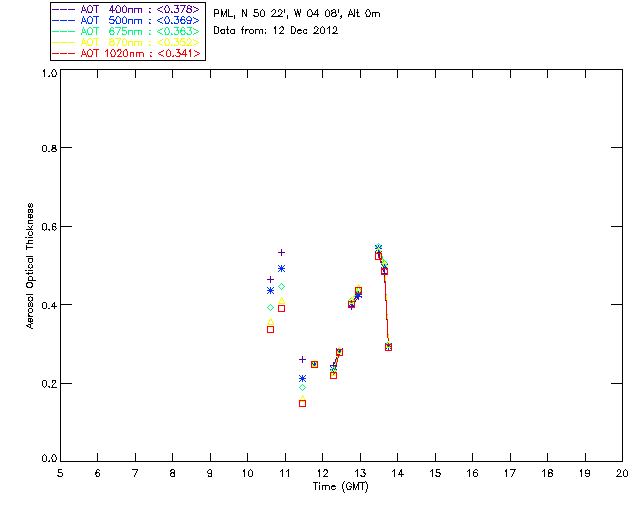
Task: Click the x-axis tick label 10
Action: click(247, 473)
